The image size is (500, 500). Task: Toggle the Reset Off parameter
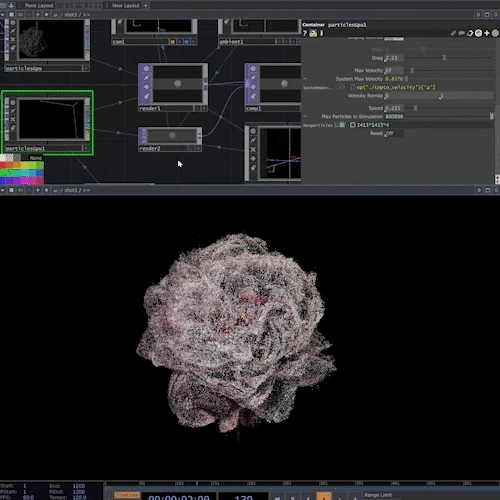[394, 133]
